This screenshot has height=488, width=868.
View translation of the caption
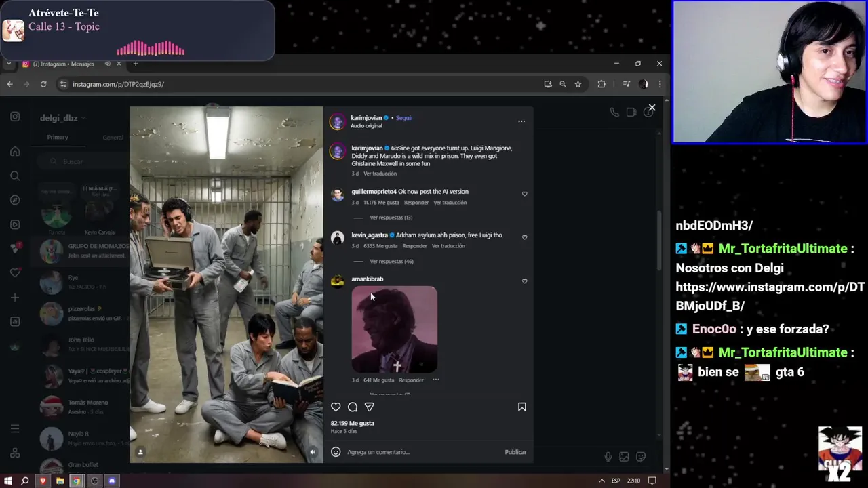coord(380,174)
